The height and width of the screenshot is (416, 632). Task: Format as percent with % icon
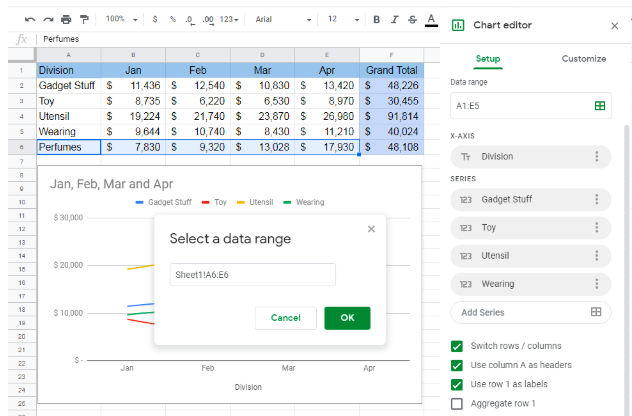173,19
